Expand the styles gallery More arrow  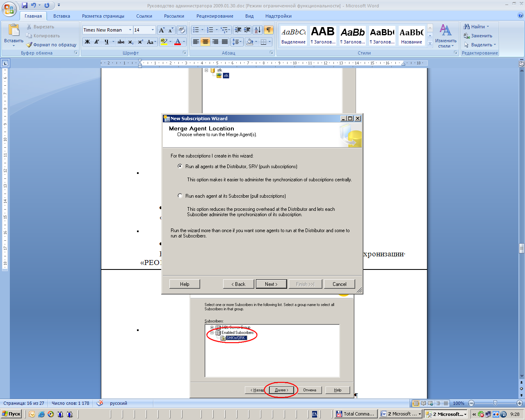(x=430, y=44)
